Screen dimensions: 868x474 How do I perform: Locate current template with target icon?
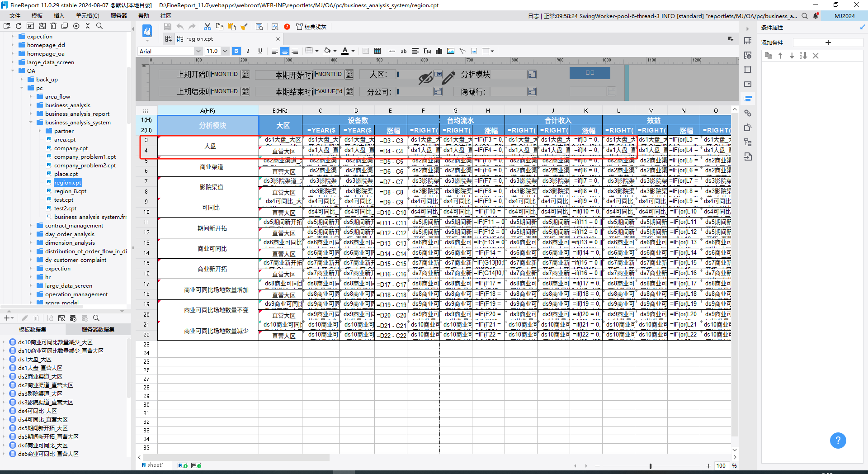coord(76,26)
